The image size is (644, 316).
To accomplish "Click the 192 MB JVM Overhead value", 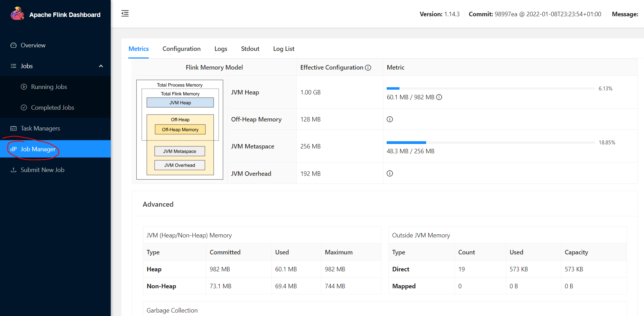I will (x=310, y=174).
